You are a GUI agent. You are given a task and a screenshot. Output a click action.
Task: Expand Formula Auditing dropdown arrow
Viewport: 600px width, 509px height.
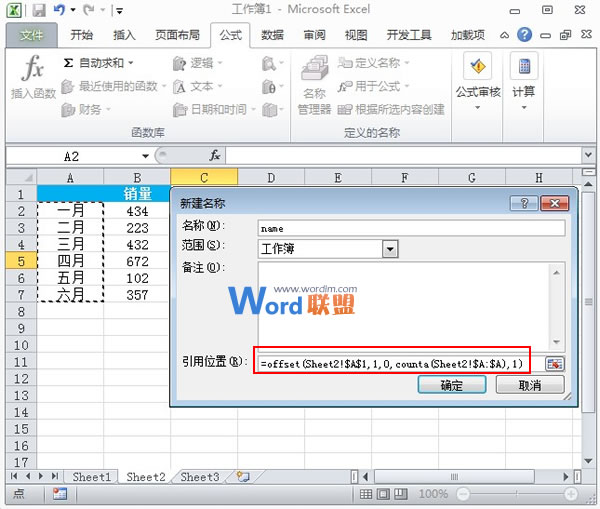click(478, 108)
